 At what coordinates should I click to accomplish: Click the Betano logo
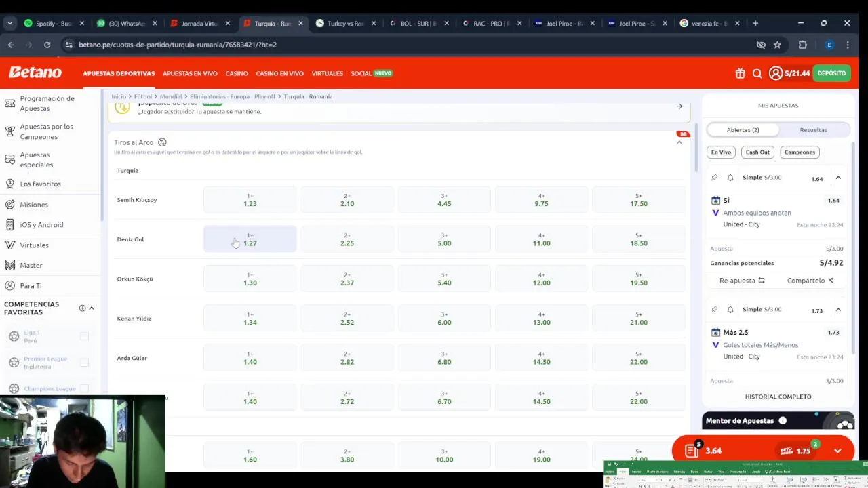(35, 73)
